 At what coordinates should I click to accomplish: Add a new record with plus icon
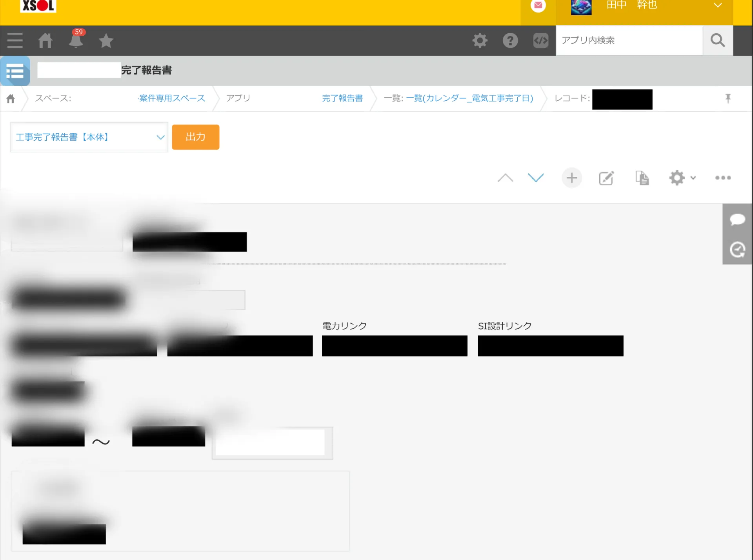(572, 178)
